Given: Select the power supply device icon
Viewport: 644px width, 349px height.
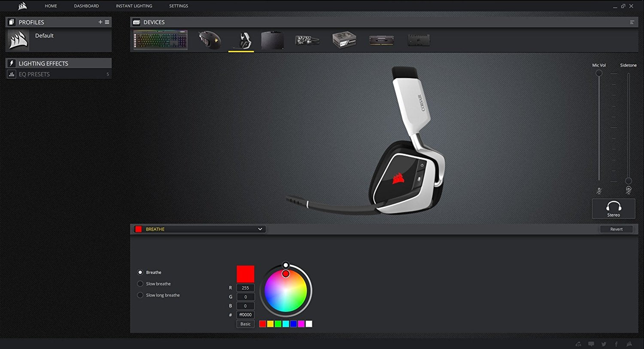Looking at the screenshot, I should click(x=344, y=40).
